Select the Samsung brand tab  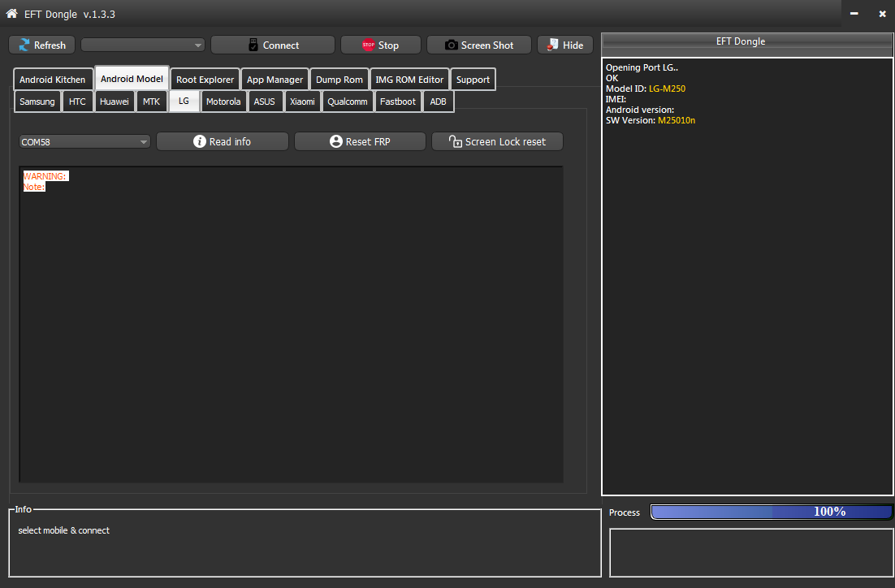pyautogui.click(x=37, y=102)
